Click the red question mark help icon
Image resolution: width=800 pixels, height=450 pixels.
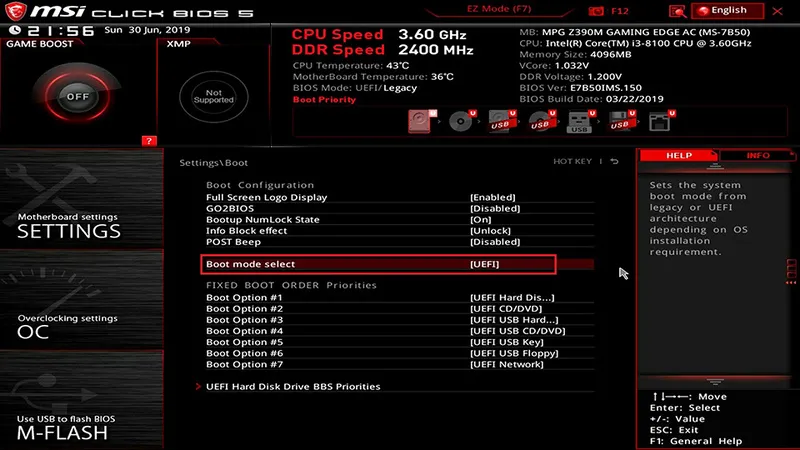point(149,141)
